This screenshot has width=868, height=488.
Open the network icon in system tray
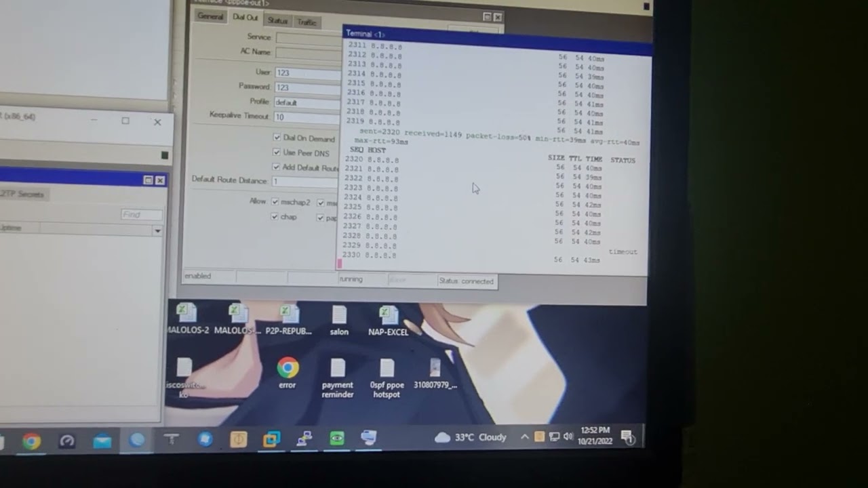click(554, 436)
